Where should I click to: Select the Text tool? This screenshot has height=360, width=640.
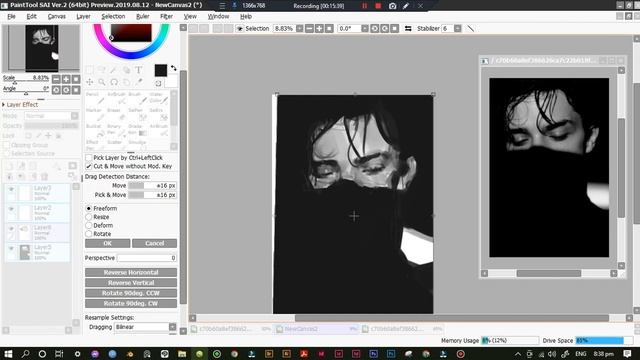click(139, 70)
